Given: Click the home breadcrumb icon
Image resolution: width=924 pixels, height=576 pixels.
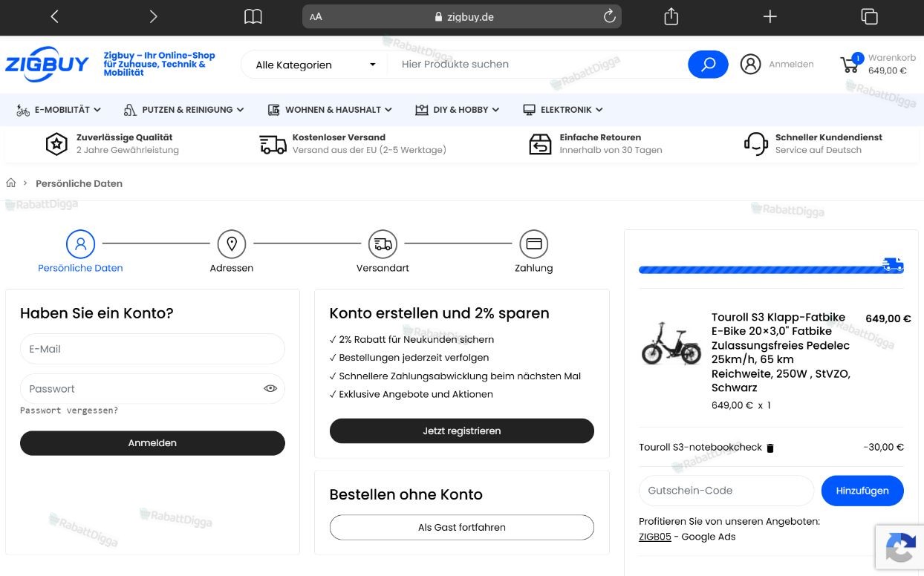Looking at the screenshot, I should [x=11, y=183].
